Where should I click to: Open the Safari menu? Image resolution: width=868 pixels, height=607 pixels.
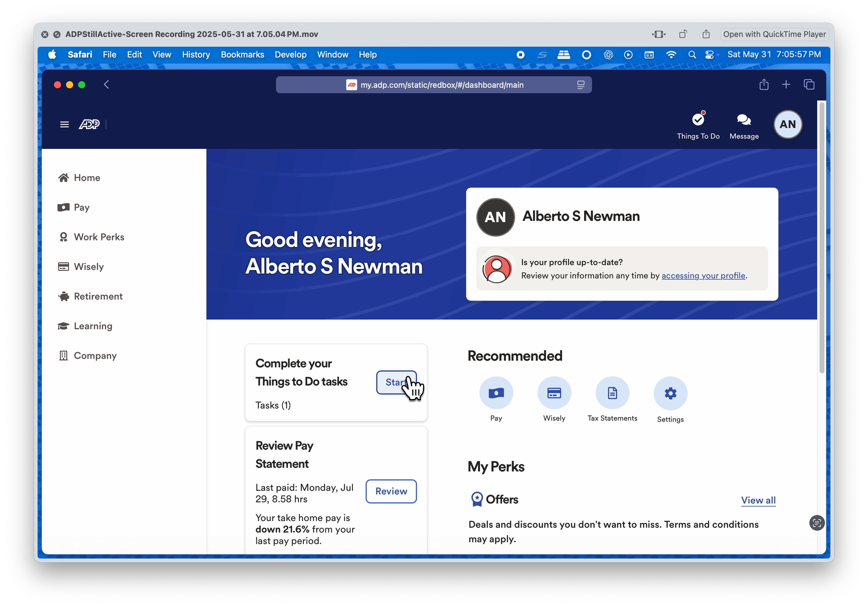(x=80, y=55)
